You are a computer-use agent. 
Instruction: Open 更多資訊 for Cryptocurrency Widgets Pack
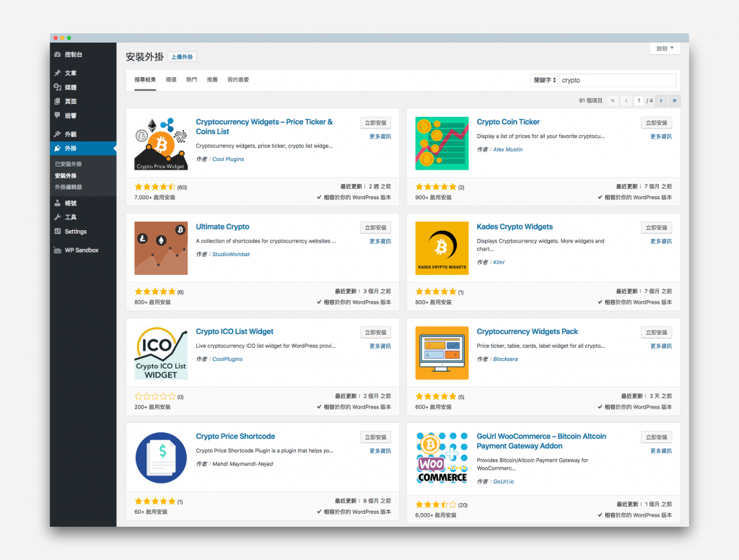[x=661, y=346]
